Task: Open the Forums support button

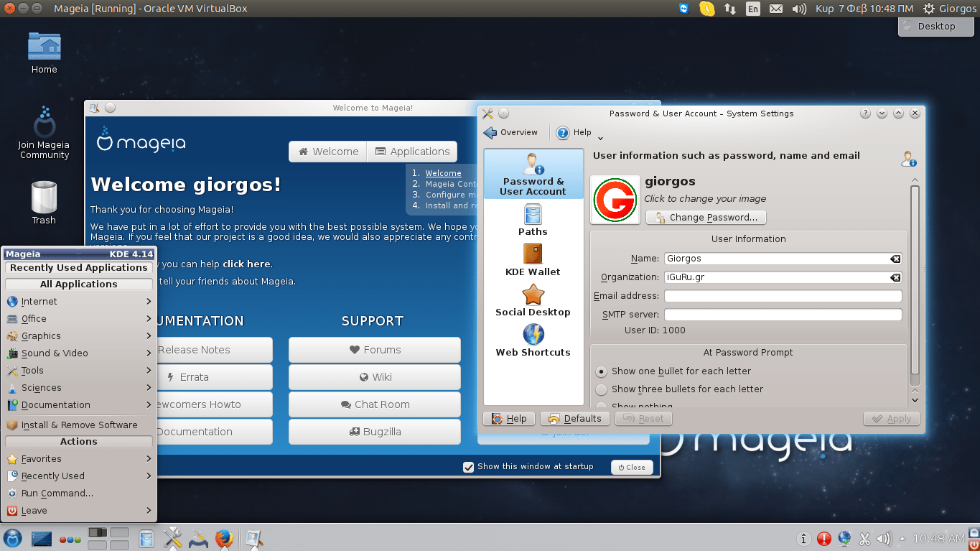Action: pos(374,350)
